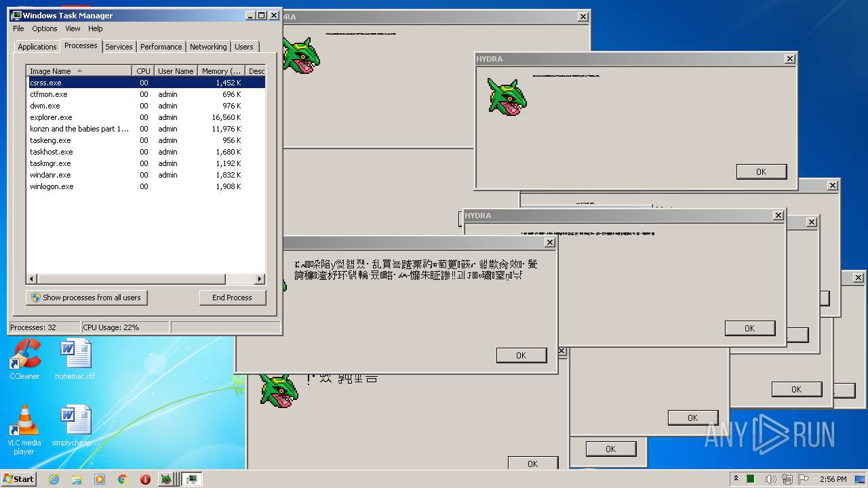Screen dimensions: 868x488
Task: Click the process list's left scroll arrow
Action: tap(32, 279)
